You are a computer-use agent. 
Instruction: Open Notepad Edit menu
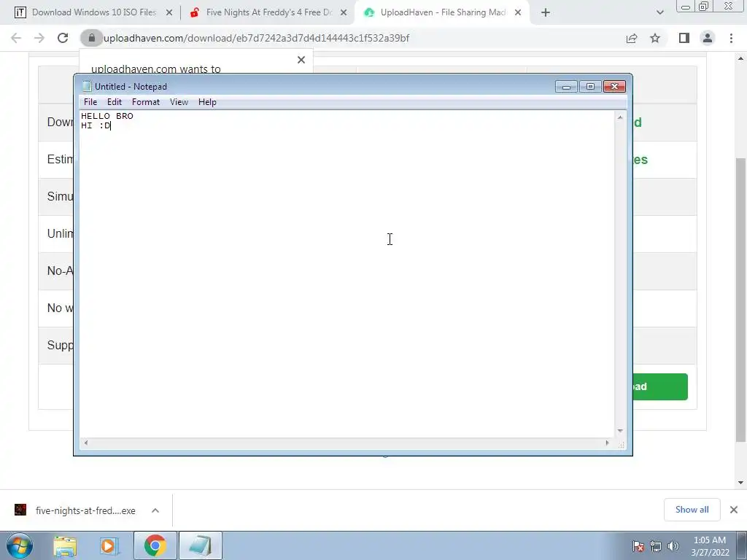(x=115, y=102)
